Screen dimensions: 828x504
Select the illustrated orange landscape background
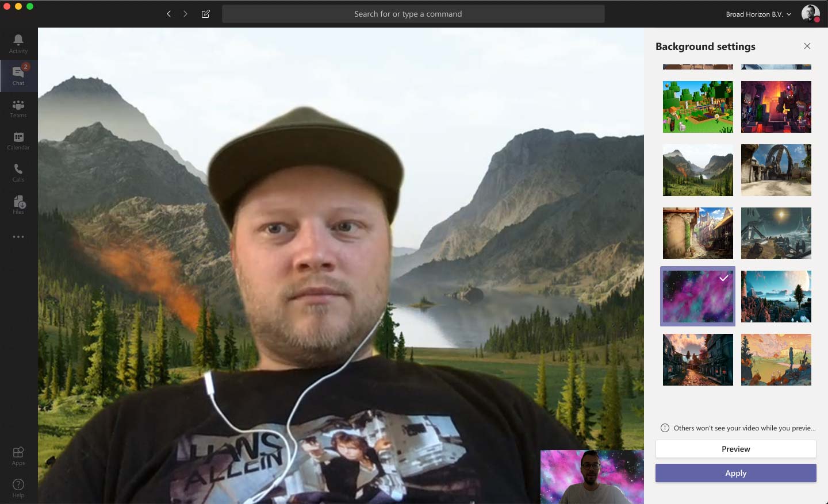click(776, 360)
